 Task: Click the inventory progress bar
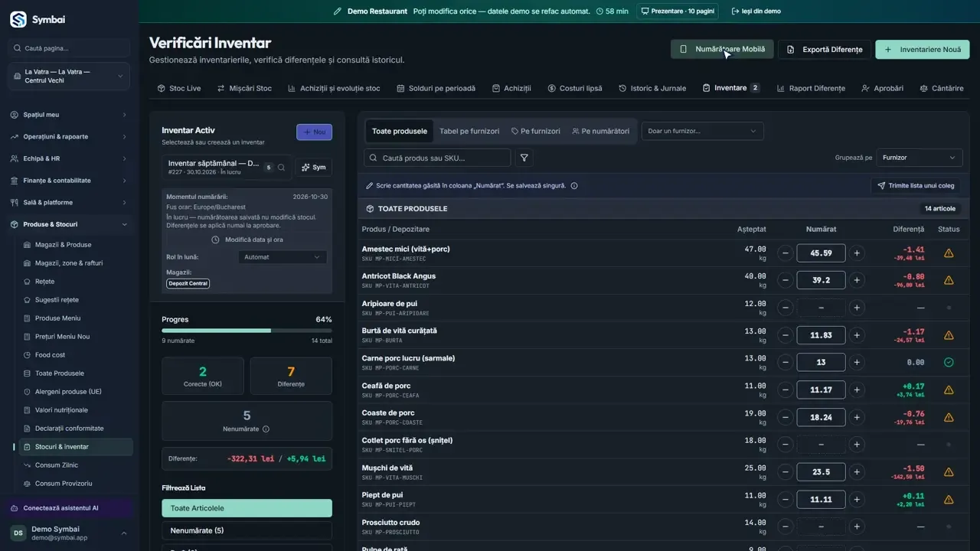click(x=247, y=331)
